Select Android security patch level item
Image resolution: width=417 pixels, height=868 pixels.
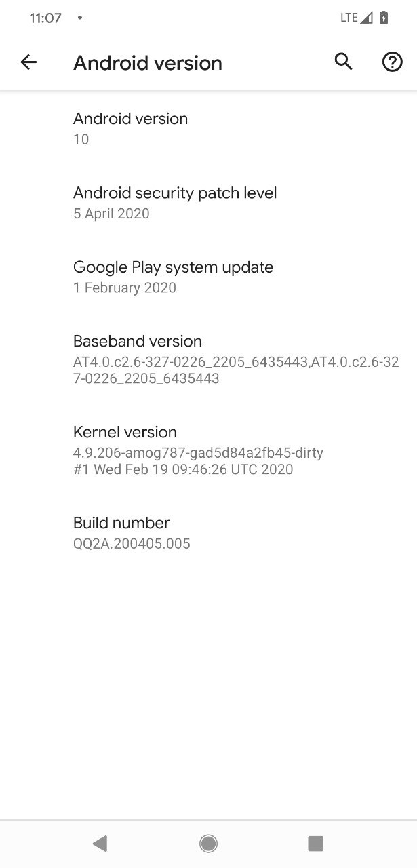click(208, 203)
